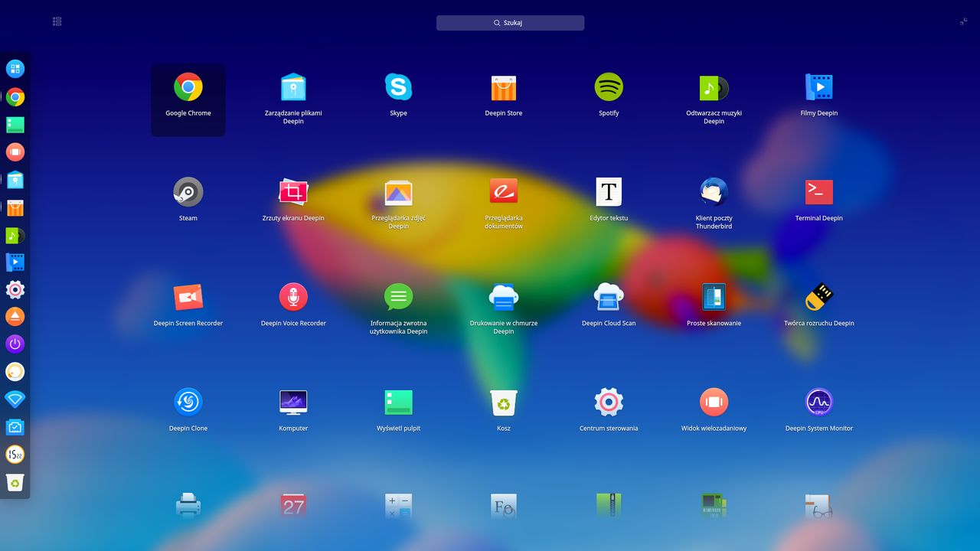Open Deepin Cloud Scan
Viewport: 980px width, 551px height.
pos(609,297)
